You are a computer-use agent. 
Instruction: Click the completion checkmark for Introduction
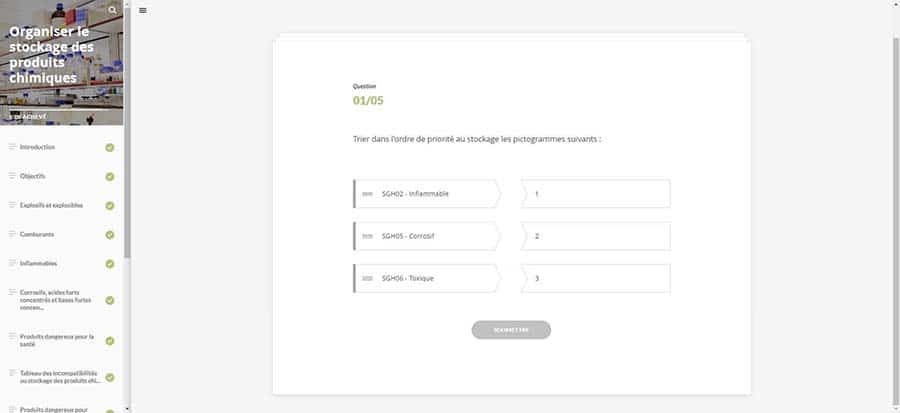pos(110,148)
